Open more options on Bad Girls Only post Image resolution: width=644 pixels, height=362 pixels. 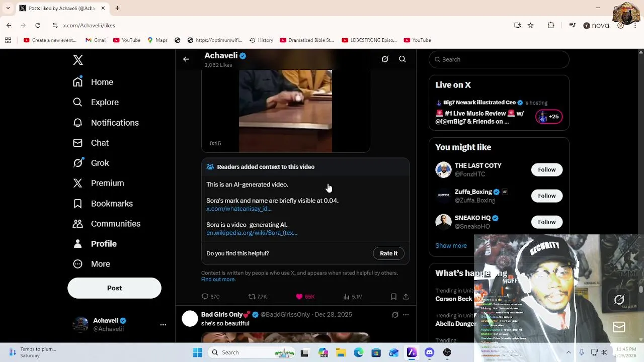[406, 315]
